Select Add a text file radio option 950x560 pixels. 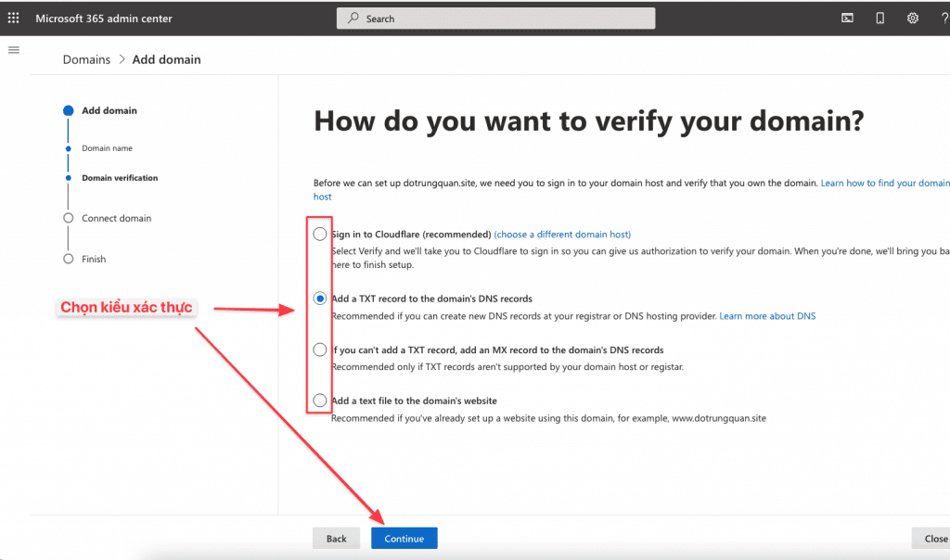[x=320, y=401]
